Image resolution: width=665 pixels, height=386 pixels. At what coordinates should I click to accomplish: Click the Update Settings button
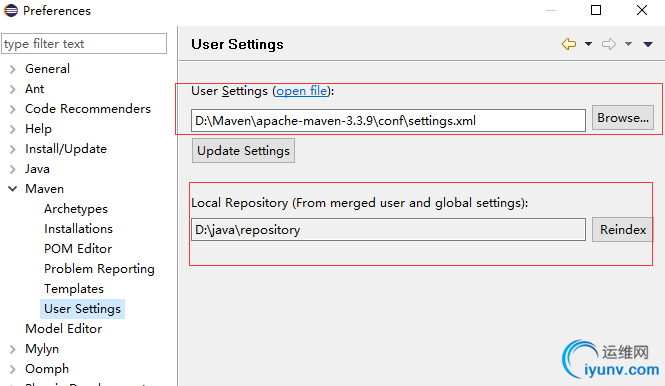pyautogui.click(x=243, y=151)
